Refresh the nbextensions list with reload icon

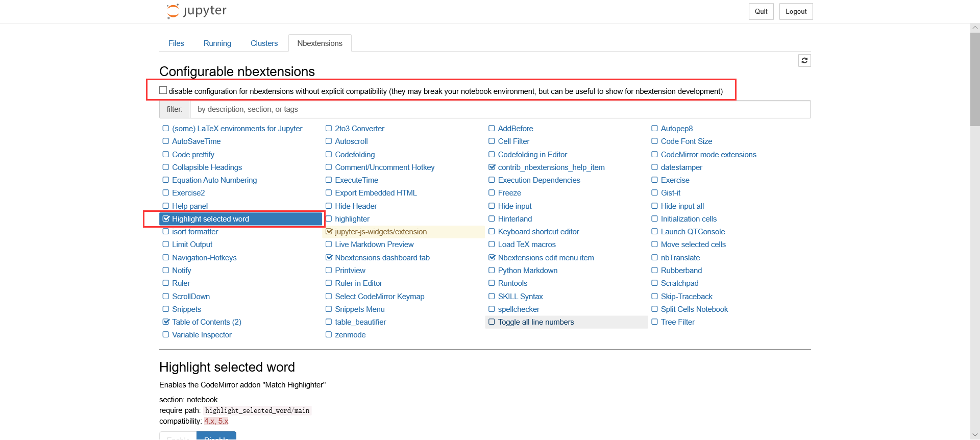pos(804,61)
